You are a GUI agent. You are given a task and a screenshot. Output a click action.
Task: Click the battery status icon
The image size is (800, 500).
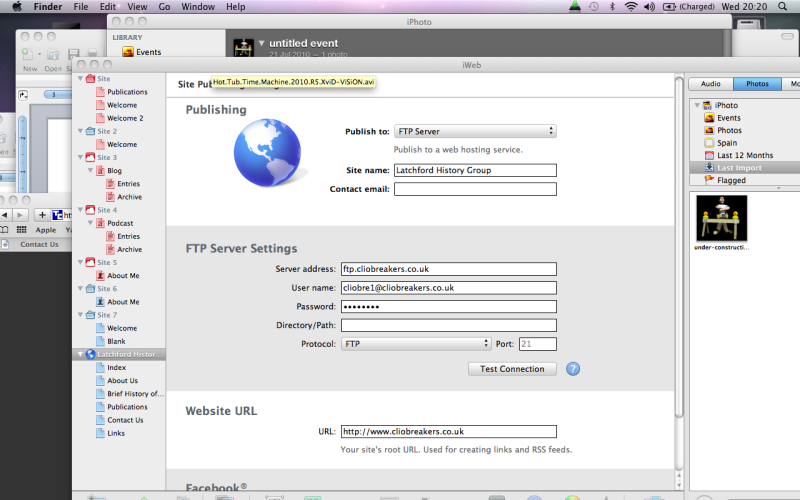[x=669, y=7]
